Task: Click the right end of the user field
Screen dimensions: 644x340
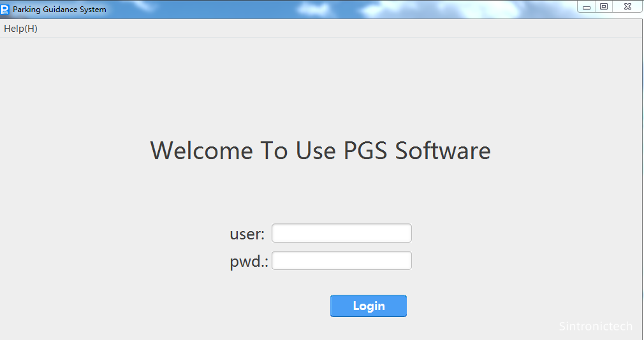Action: (x=403, y=233)
